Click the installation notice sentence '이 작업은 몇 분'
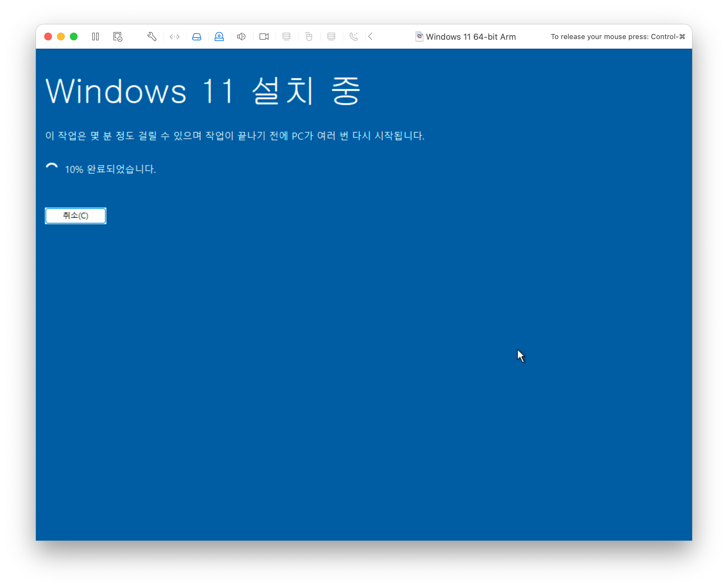Screen dimensions: 728x588 pos(235,136)
